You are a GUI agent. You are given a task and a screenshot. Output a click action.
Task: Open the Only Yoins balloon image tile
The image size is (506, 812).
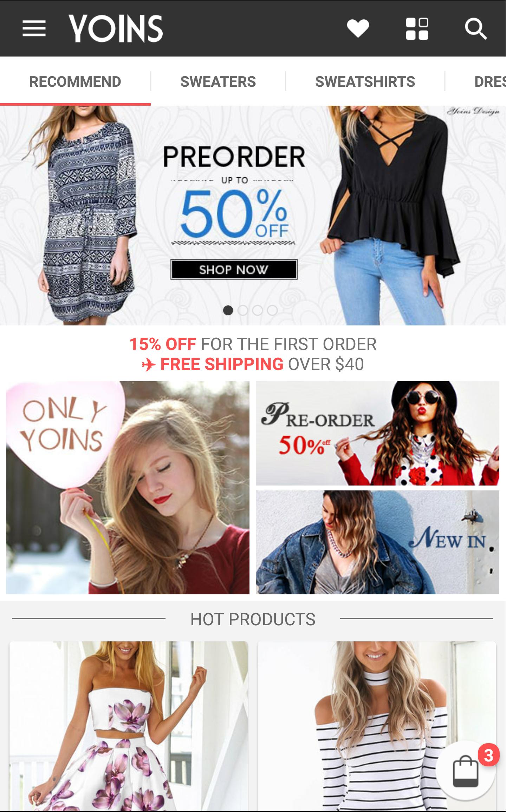[x=128, y=488]
